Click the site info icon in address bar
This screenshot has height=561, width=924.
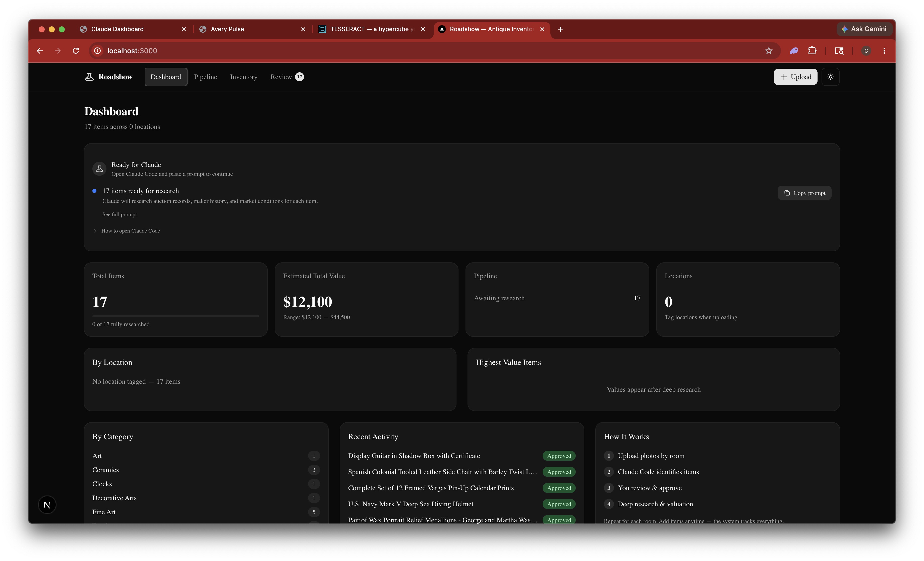(x=97, y=51)
